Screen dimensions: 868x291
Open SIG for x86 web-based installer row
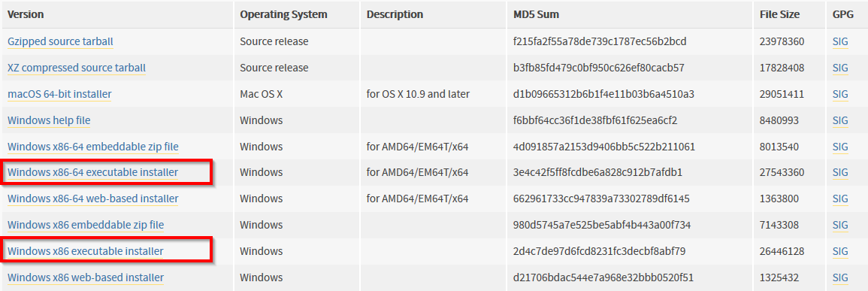[x=839, y=277]
